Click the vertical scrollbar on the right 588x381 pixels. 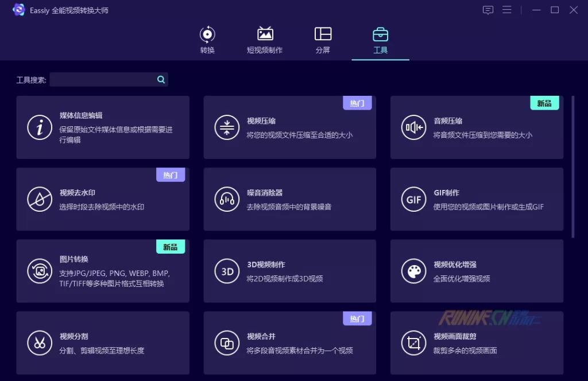click(572, 166)
